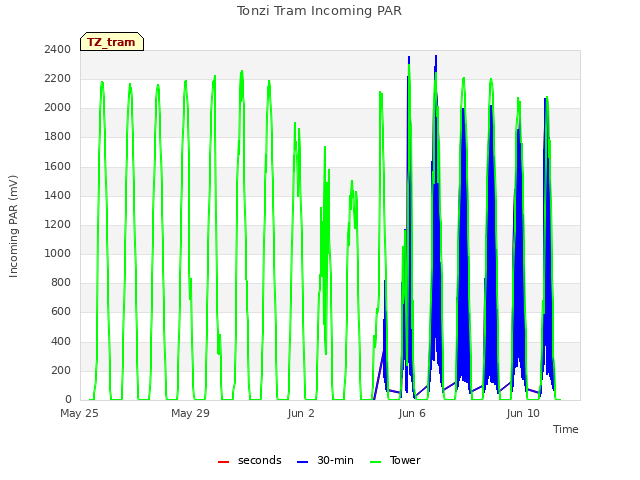Click the 1000 y-axis tick label

[x=58, y=253]
